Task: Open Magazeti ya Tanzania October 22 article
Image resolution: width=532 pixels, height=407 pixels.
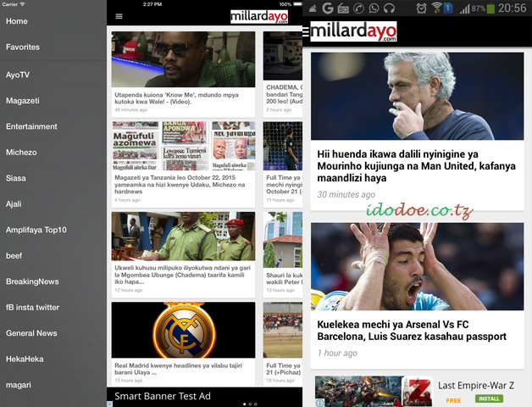Action: tap(180, 185)
